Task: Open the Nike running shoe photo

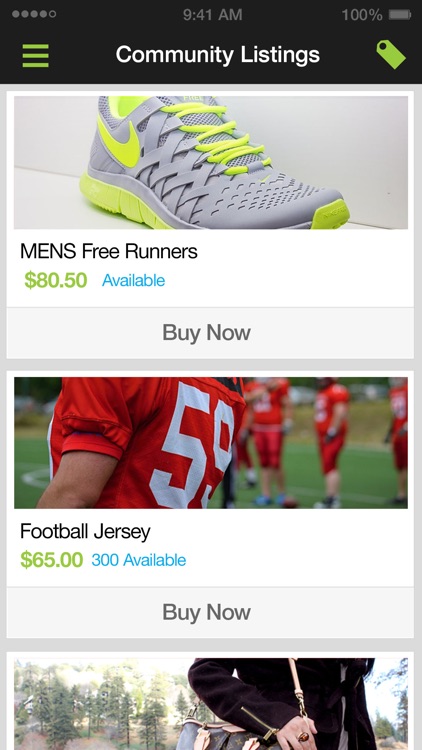Action: click(211, 163)
